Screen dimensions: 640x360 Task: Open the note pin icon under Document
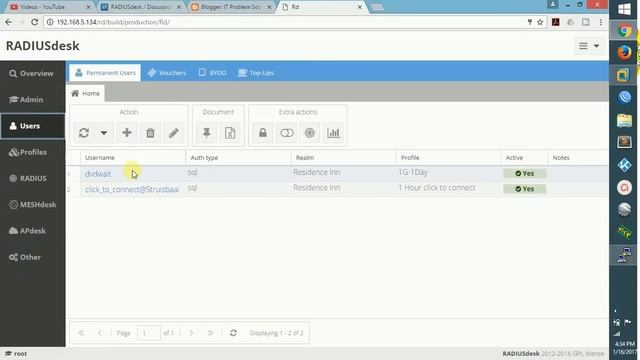pyautogui.click(x=207, y=133)
